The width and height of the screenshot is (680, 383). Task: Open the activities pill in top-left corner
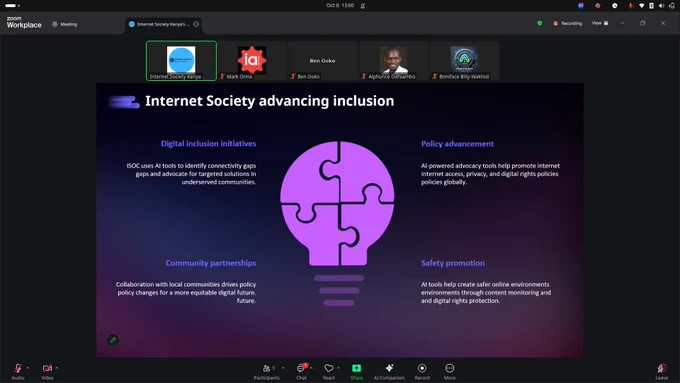point(12,5)
